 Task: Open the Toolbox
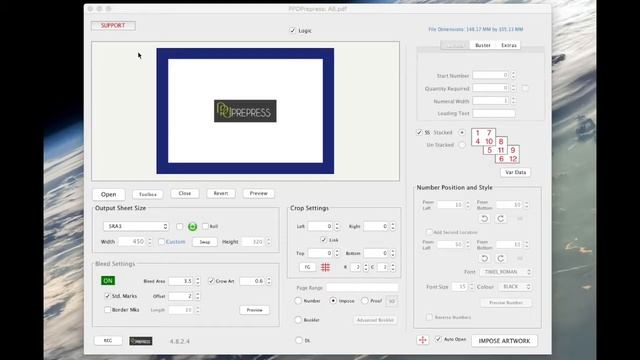[148, 195]
